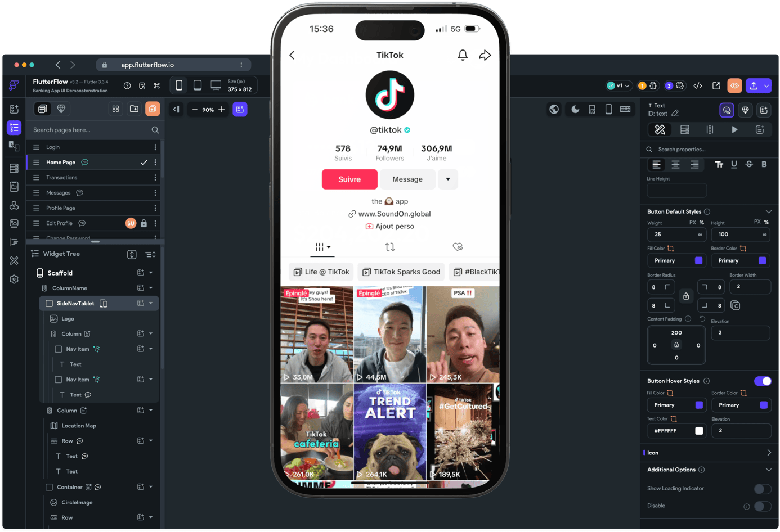Open the reposts tab icon in TikTok profile
Screen dimensions: 780x532
pyautogui.click(x=389, y=246)
